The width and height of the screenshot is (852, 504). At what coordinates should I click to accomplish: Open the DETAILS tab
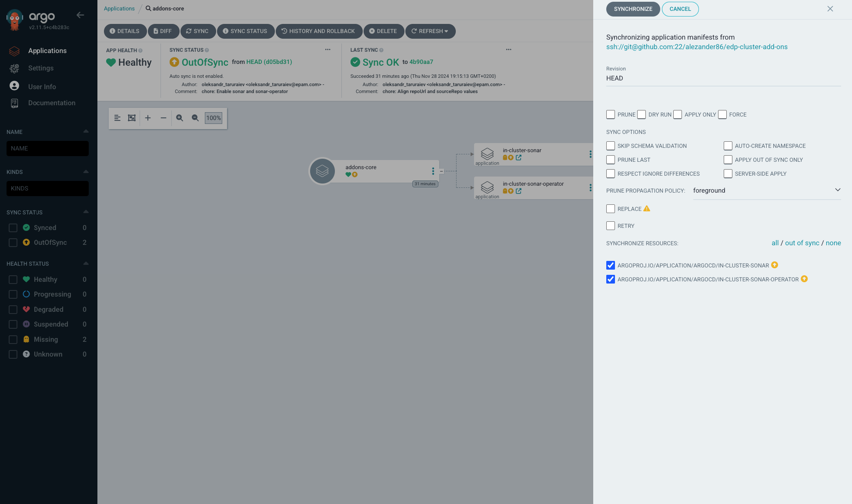click(124, 30)
